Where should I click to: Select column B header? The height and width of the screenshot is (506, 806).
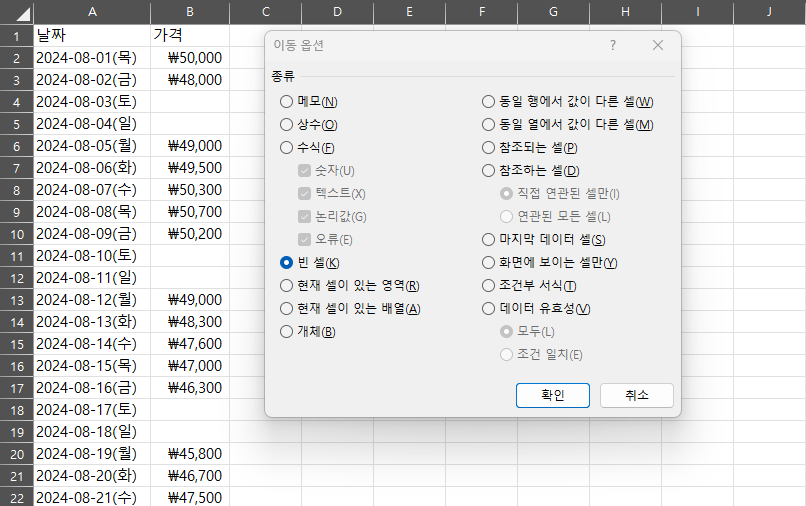[190, 12]
